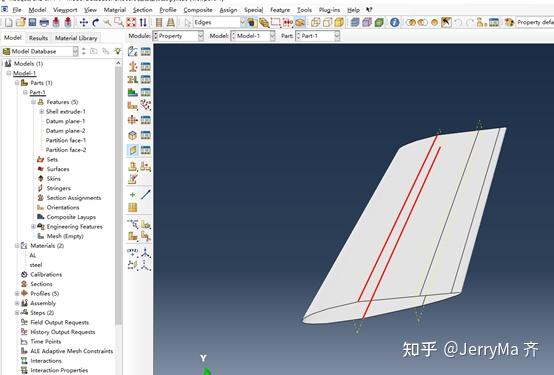Select Datum plane-1 feature
The height and width of the screenshot is (375, 554).
(65, 121)
